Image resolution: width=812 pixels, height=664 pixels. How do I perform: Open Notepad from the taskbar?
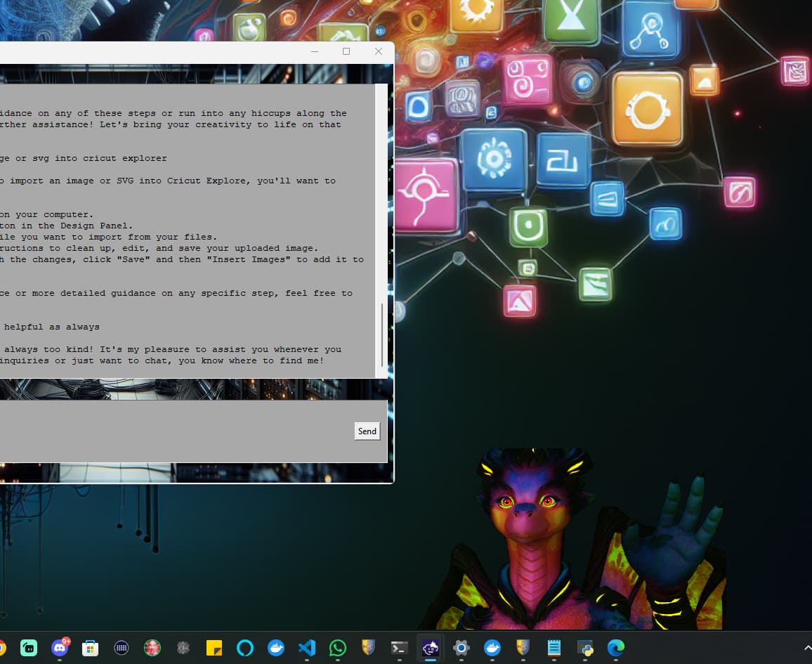point(554,647)
